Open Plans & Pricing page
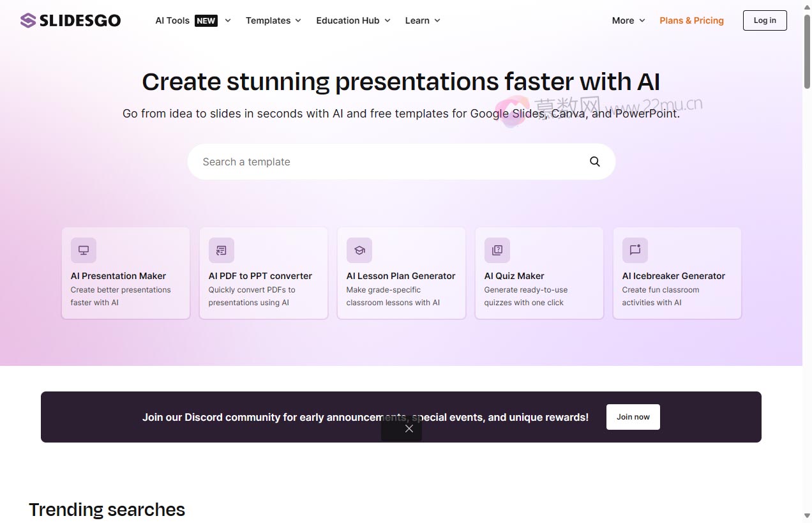The width and height of the screenshot is (812, 523). tap(691, 20)
